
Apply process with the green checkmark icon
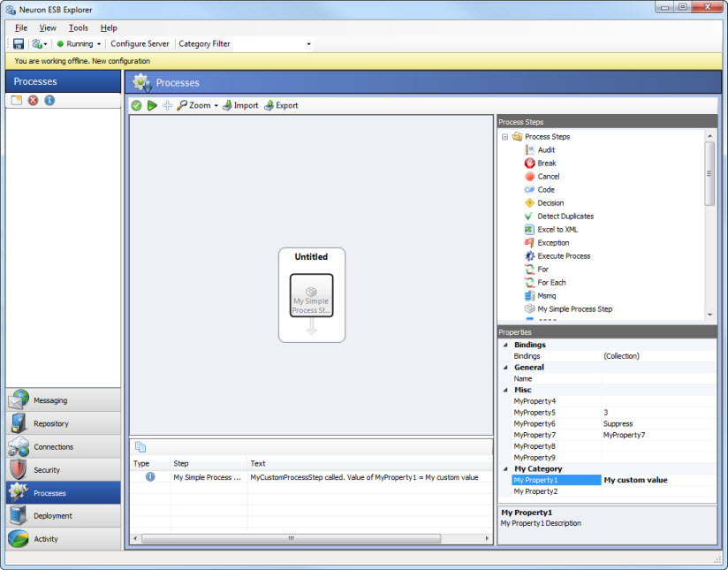click(136, 105)
